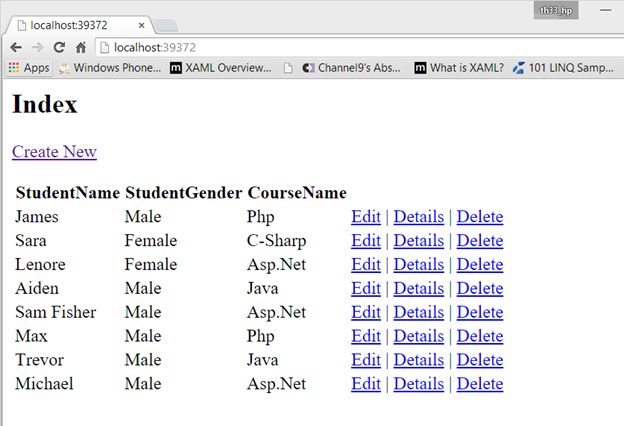Screen dimensions: 624x426
Task: Delete the Max record
Action: [480, 336]
